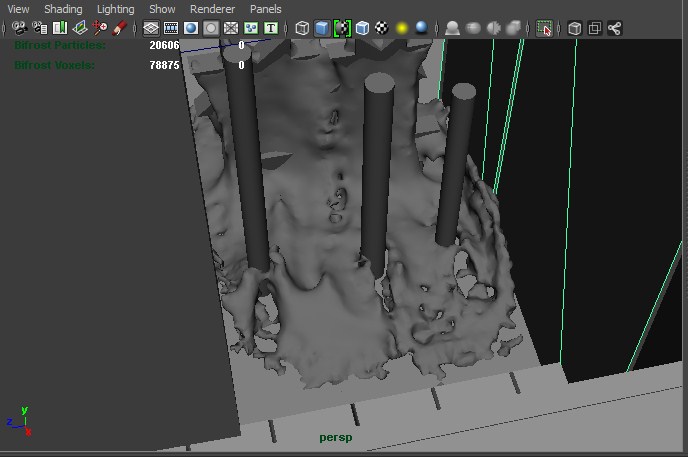The image size is (688, 457).
Task: Click the Isolate Select icon
Action: coord(544,28)
